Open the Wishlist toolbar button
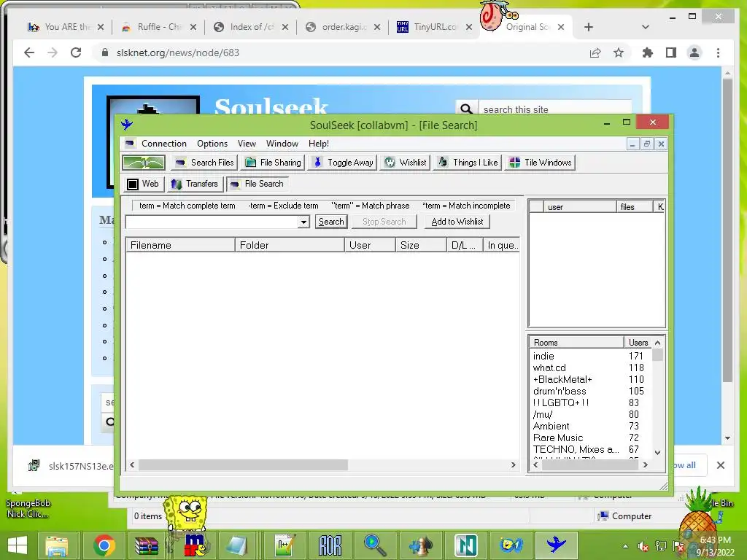747x560 pixels. (406, 163)
